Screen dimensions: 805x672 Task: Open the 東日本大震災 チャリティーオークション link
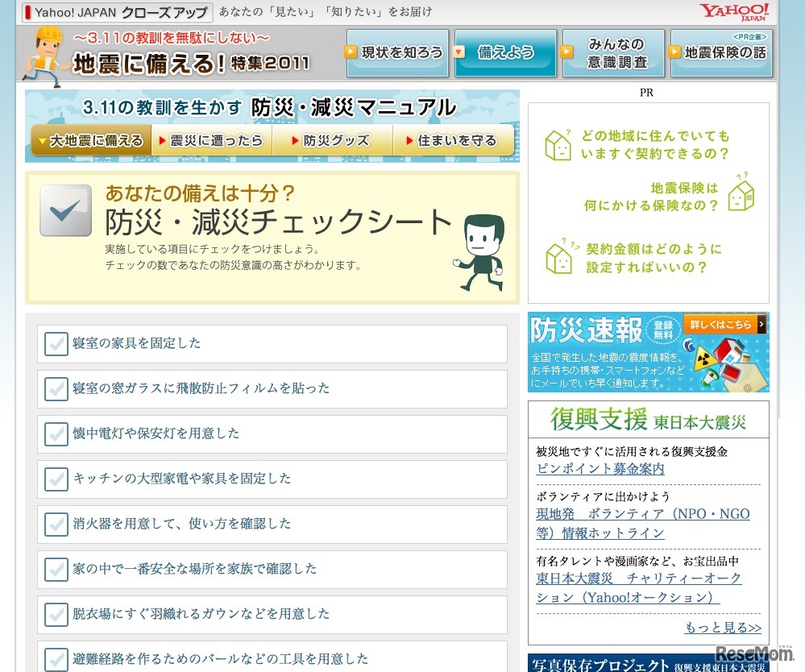[639, 588]
